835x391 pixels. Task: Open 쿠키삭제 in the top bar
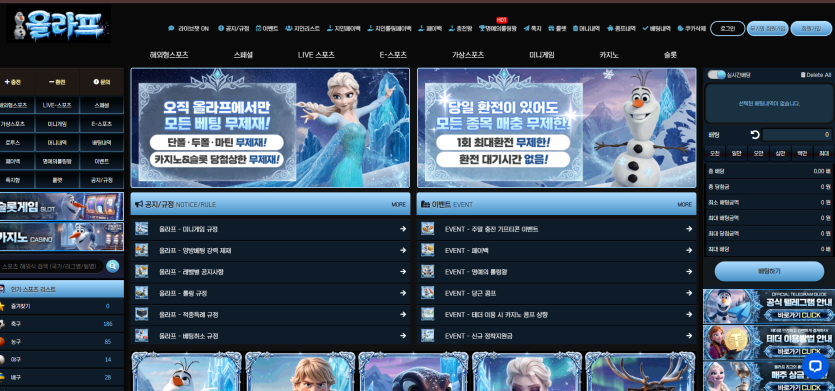click(692, 29)
